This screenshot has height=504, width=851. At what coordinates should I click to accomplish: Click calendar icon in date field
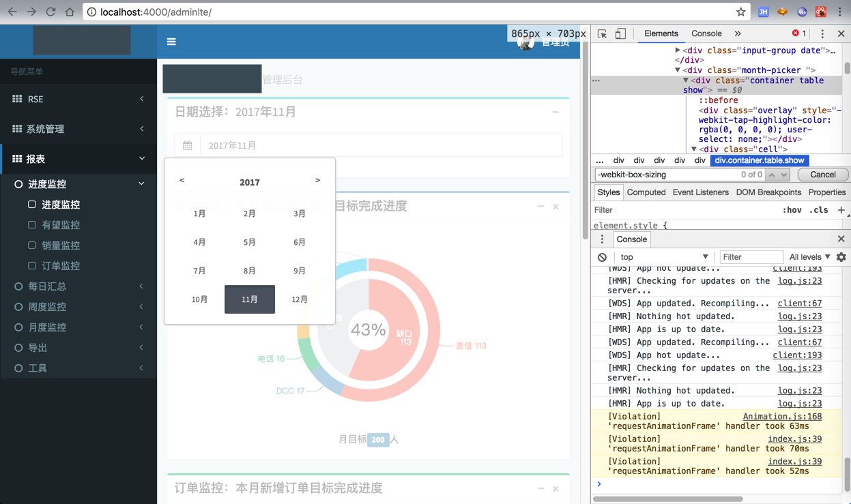pos(187,145)
